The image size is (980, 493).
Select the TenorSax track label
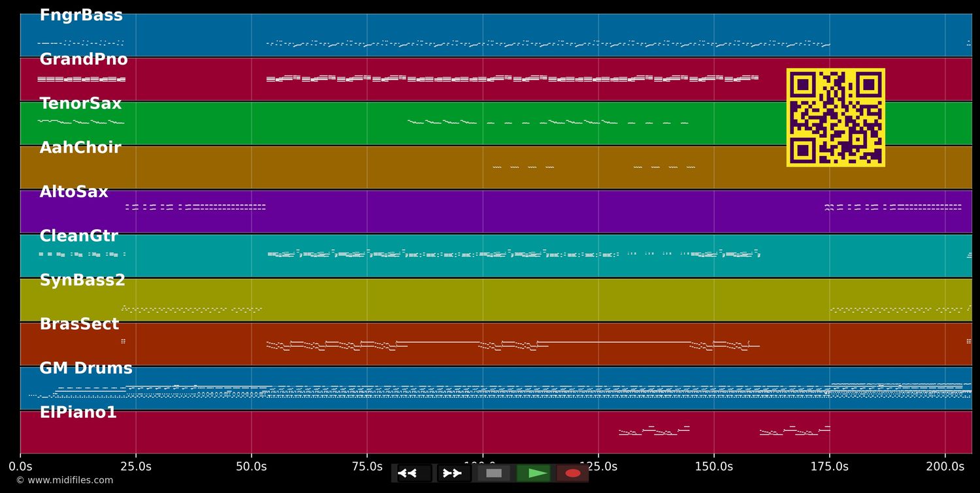pos(80,104)
